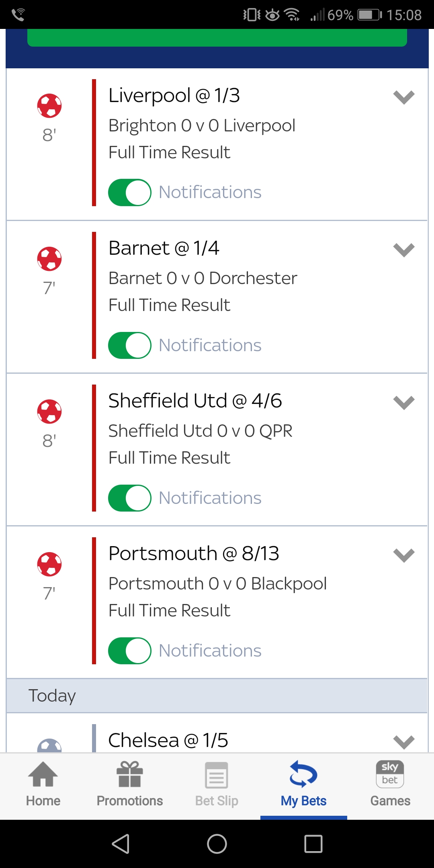Viewport: 434px width, 868px height.
Task: Switch off Portsmouth bet notifications slider
Action: point(130,651)
